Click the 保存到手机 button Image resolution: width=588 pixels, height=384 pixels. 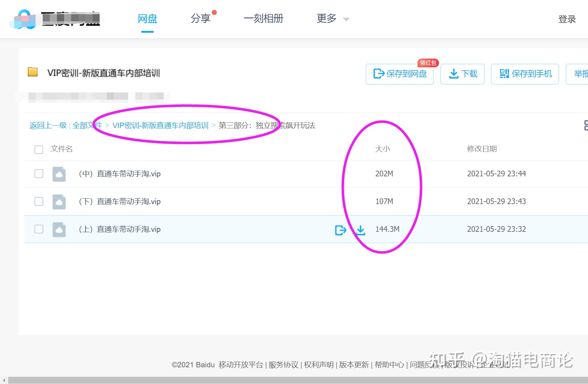coord(525,74)
